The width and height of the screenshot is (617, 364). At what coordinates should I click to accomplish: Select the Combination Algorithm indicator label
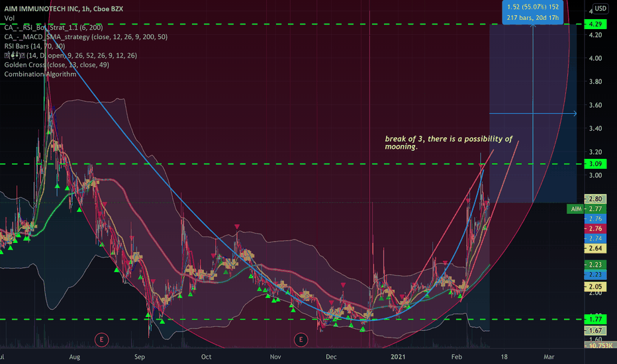coord(40,74)
